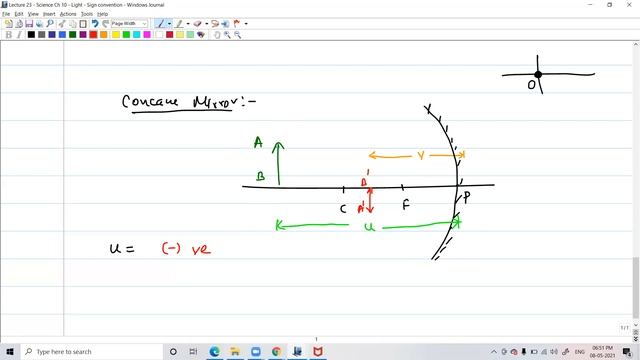Pick the yellow color swatch

click(x=116, y=35)
